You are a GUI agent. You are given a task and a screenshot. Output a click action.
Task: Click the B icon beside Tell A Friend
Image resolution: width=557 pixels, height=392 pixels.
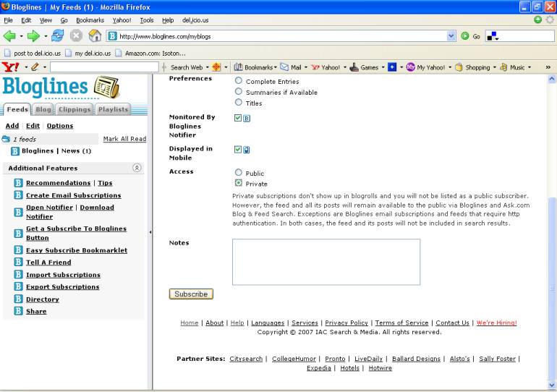click(x=19, y=262)
